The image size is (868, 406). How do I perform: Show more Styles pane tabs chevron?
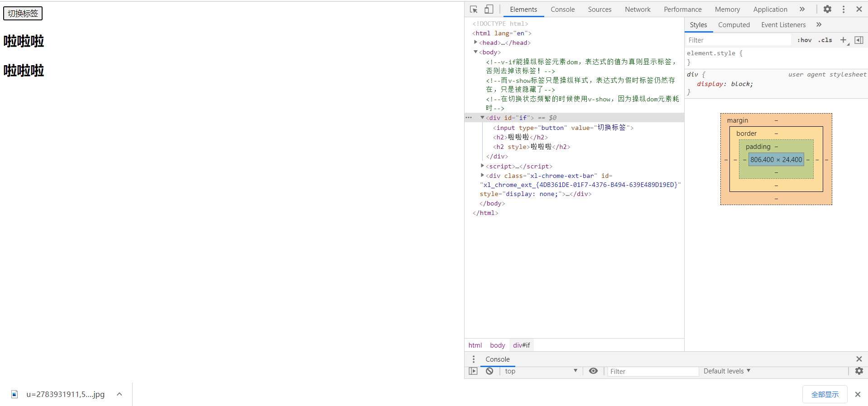tap(819, 24)
